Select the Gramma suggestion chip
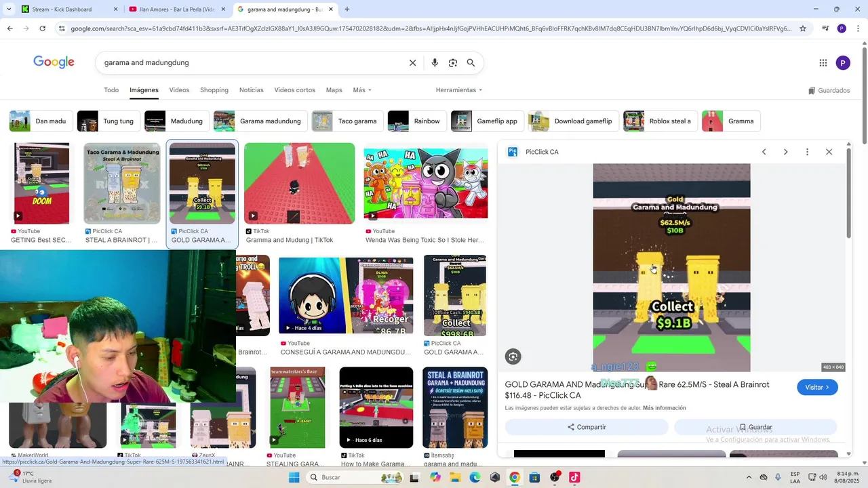868x488 pixels. click(x=731, y=121)
